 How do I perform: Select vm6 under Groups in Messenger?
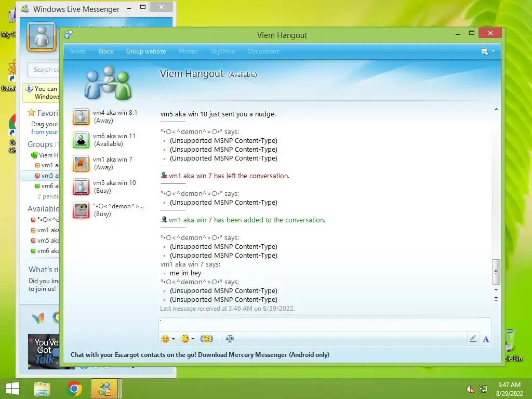point(47,186)
